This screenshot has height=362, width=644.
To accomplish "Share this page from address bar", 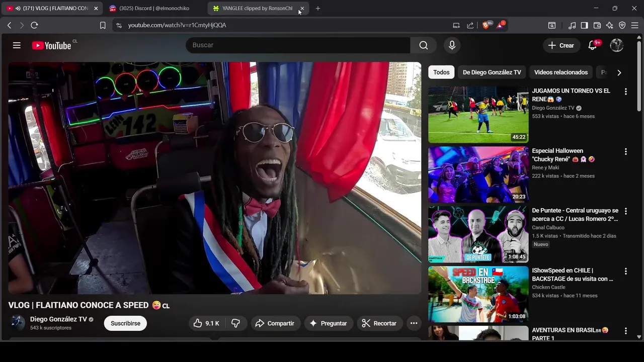I will (470, 25).
